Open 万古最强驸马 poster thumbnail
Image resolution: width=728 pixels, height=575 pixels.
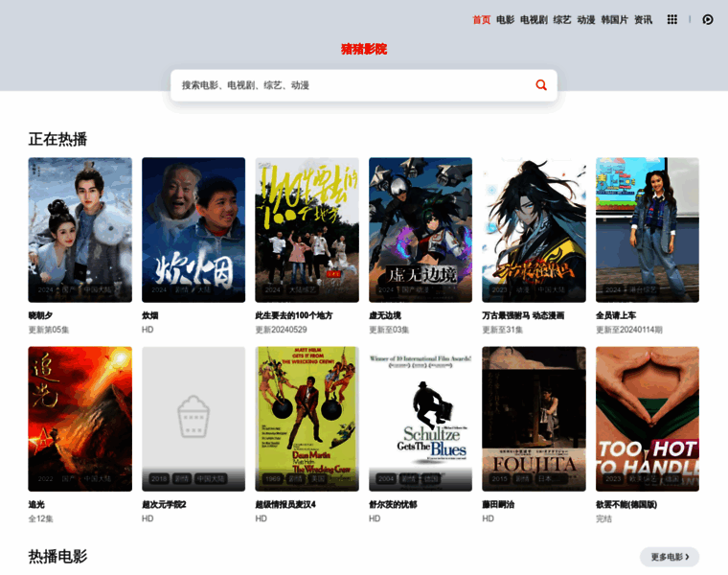(534, 230)
